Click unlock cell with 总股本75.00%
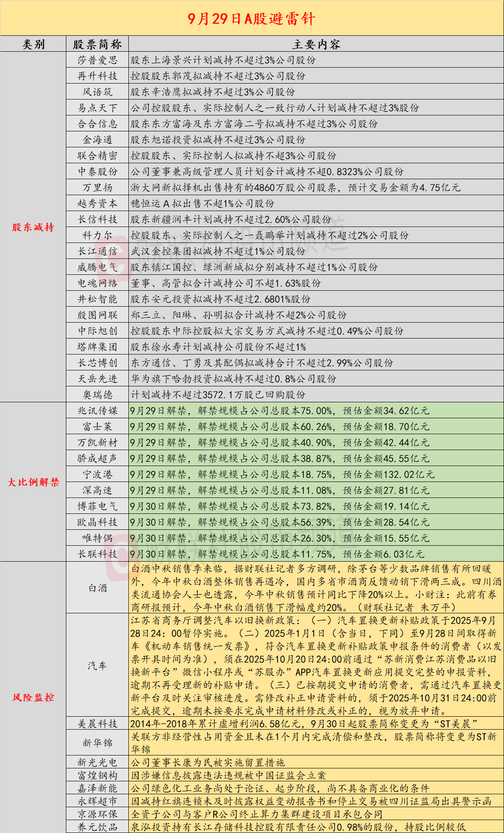504x833 pixels. [x=316, y=410]
